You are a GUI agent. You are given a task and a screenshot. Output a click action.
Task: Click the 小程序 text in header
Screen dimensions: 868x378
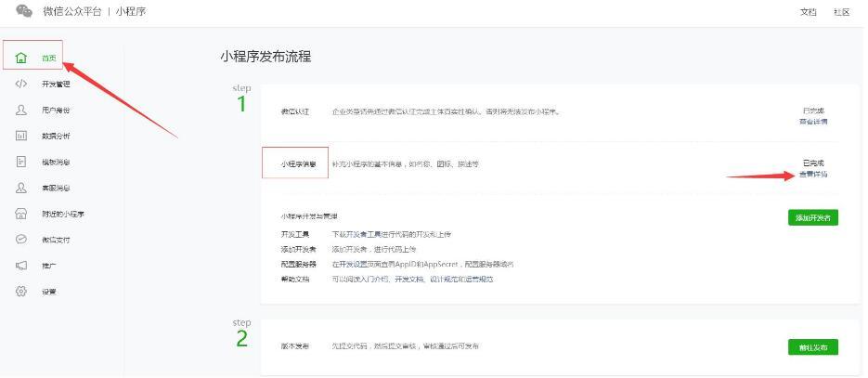pyautogui.click(x=131, y=12)
